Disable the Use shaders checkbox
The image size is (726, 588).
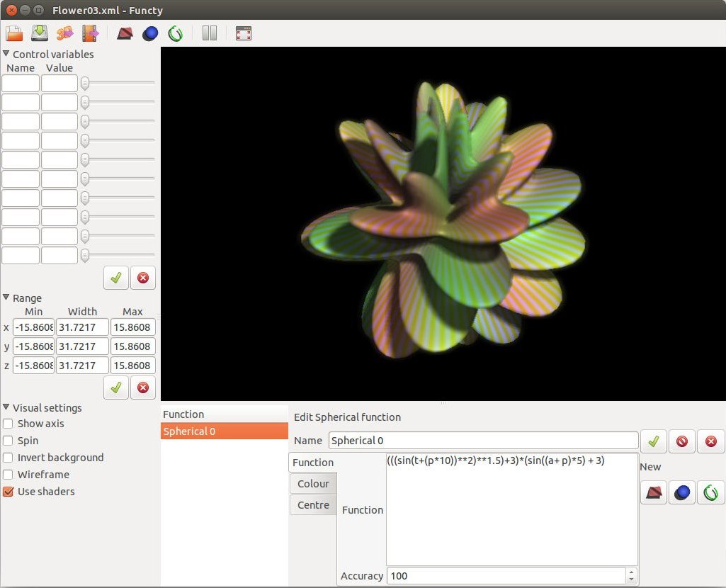pyautogui.click(x=8, y=492)
